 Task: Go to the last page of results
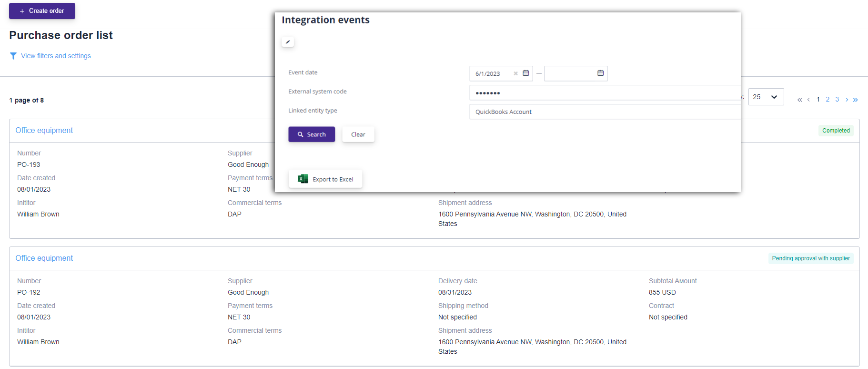coord(855,100)
